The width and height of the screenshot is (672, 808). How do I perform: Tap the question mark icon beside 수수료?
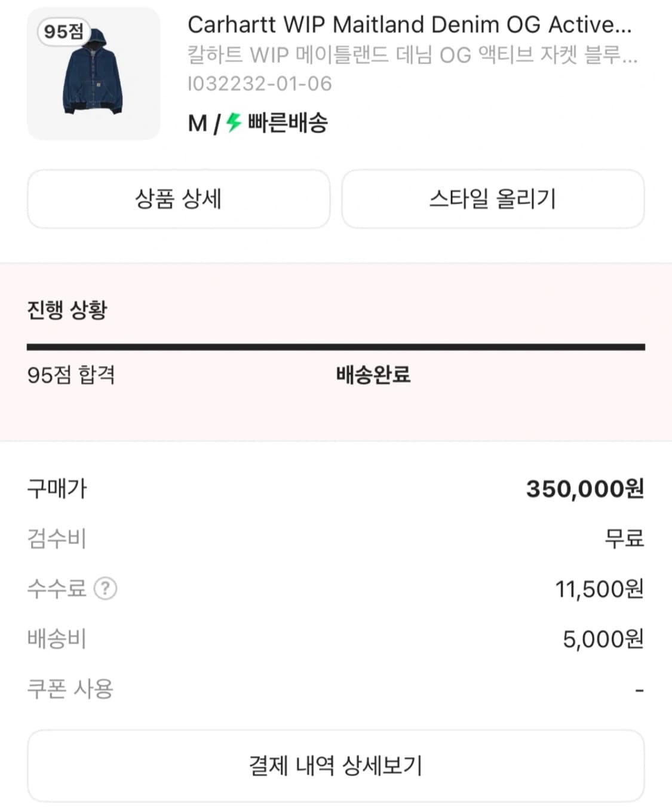106,589
